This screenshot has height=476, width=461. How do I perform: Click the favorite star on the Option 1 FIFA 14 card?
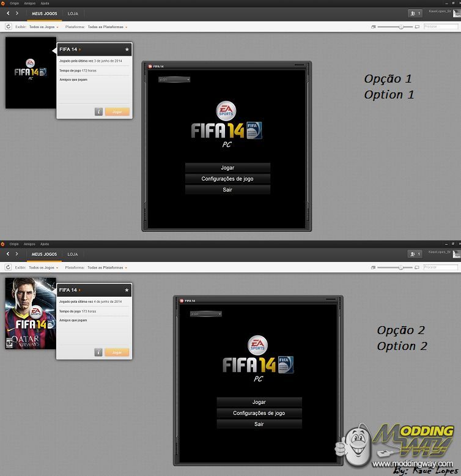pos(127,49)
